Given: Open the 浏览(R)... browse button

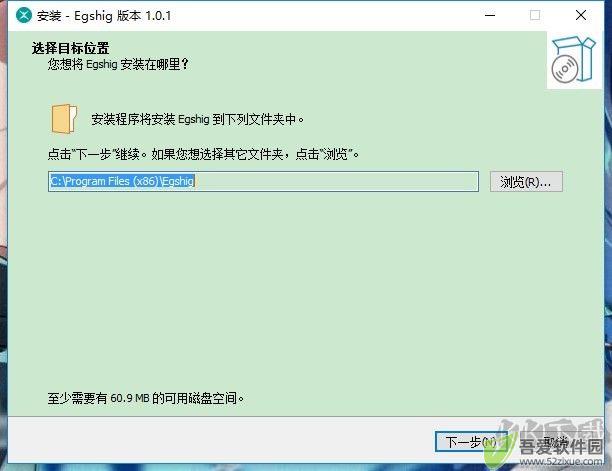Looking at the screenshot, I should 526,181.
